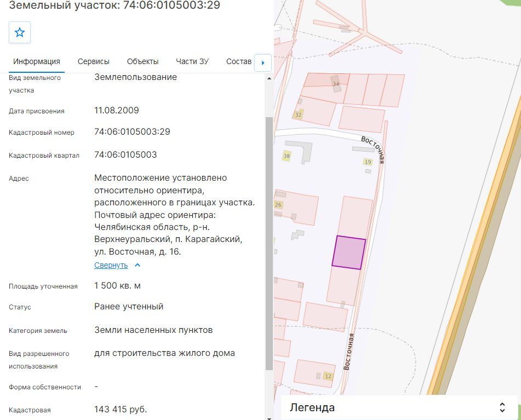Click the Кадастровый квартал label
Viewport: 521px width, 420px height.
[44, 156]
